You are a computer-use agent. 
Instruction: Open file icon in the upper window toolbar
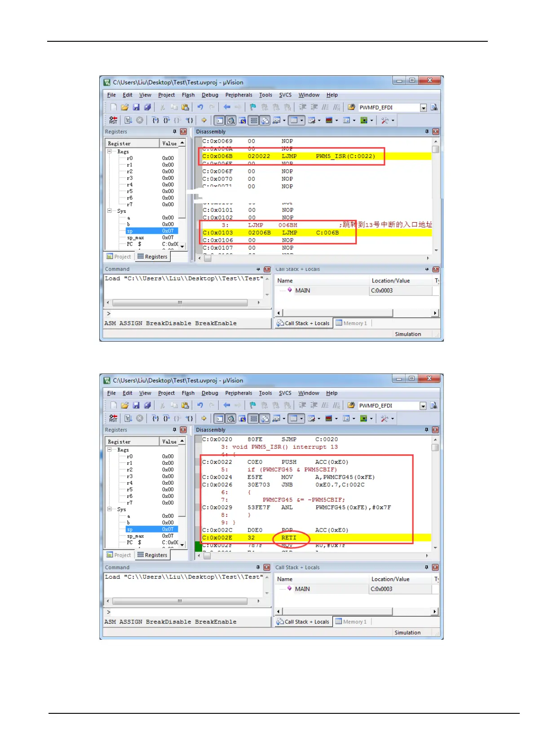pyautogui.click(x=124, y=107)
